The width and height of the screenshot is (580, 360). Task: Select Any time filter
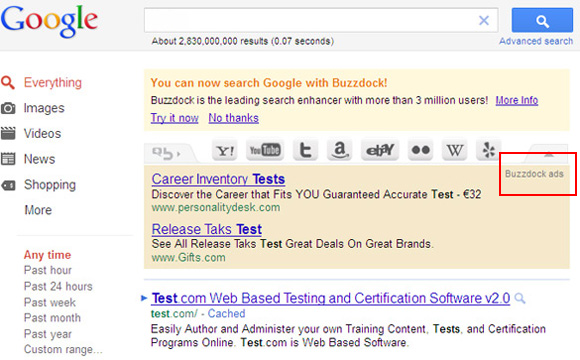(47, 255)
